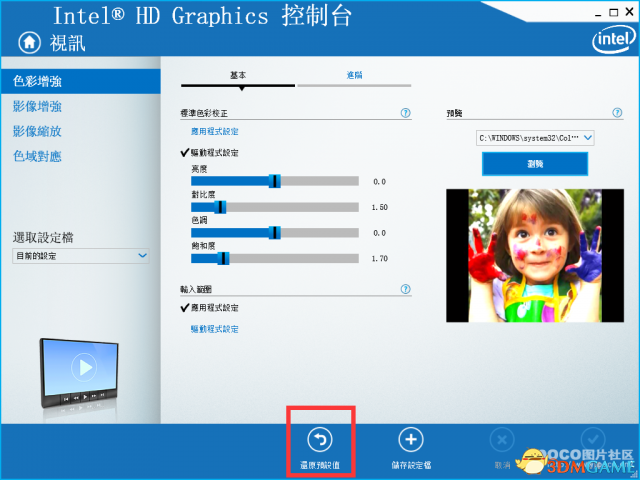Close the Intel control panel window
Viewport: 640px width, 480px height.
(x=630, y=12)
